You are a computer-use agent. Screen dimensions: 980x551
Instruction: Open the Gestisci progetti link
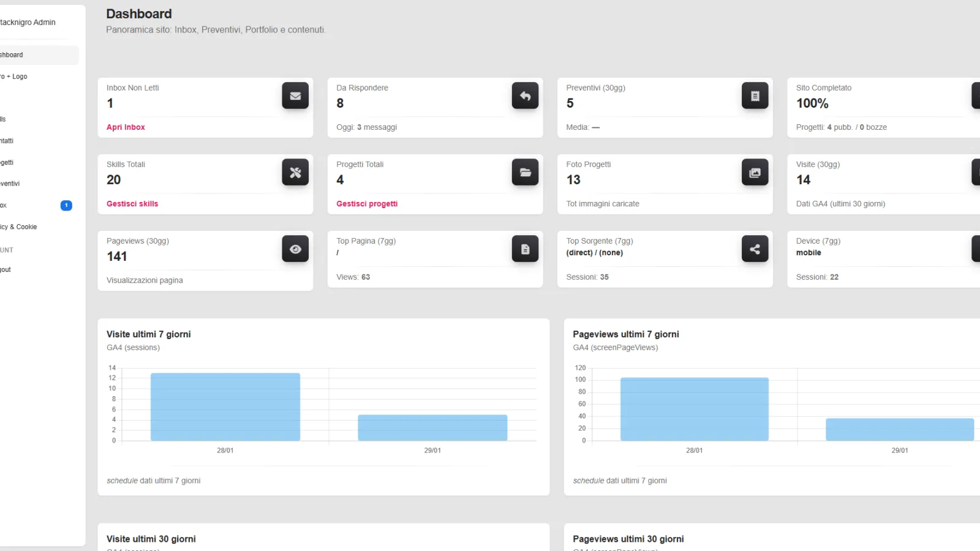(367, 204)
